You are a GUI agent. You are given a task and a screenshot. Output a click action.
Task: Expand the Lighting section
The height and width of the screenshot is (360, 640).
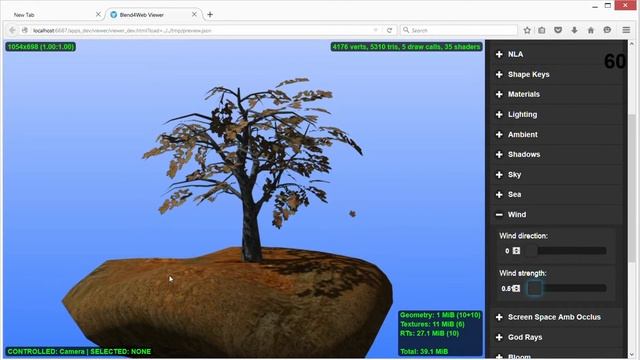coord(557,114)
